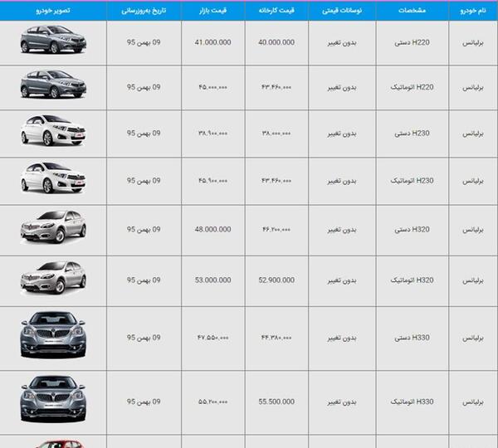This screenshot has width=498, height=448.
Task: Open the white H230 دستی car thumbnail
Action: coord(53,130)
